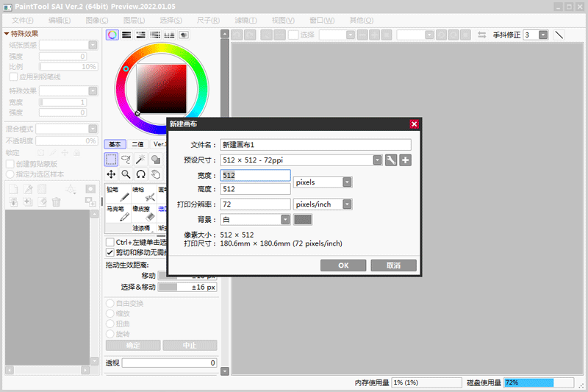
Task: Select the rectangular selection tool
Action: (111, 160)
